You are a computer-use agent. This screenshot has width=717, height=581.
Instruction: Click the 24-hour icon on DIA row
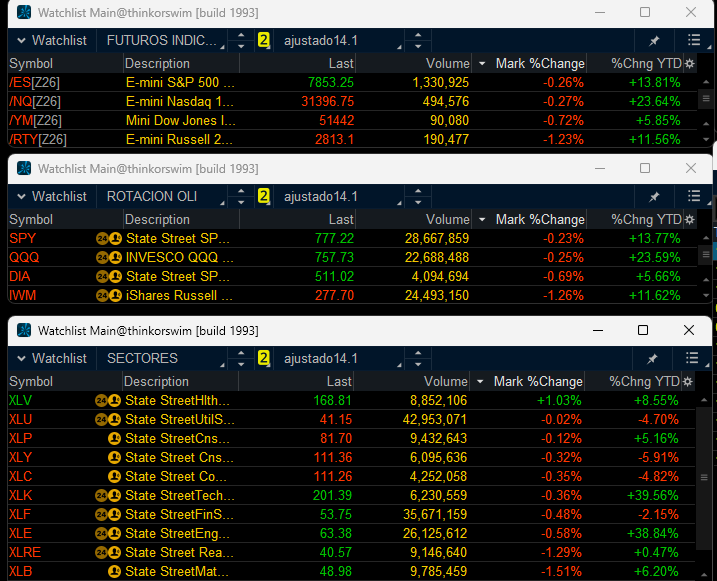click(x=102, y=277)
